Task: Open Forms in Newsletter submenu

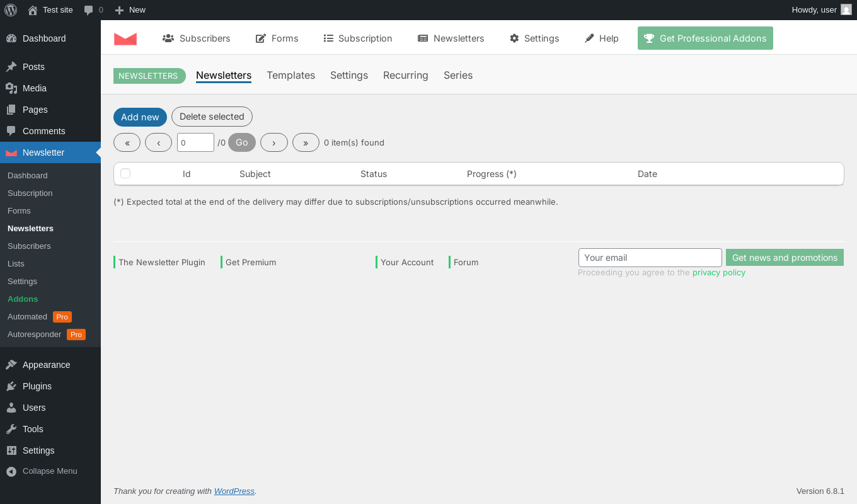Action: tap(19, 211)
